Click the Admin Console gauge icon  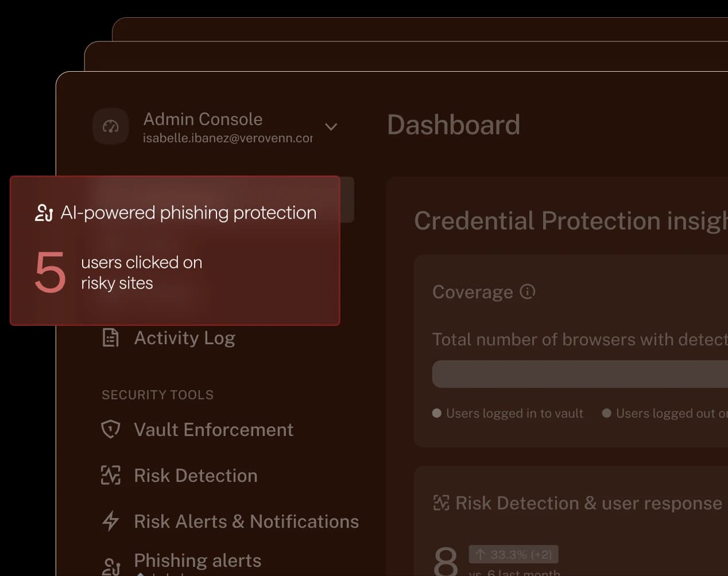tap(110, 126)
